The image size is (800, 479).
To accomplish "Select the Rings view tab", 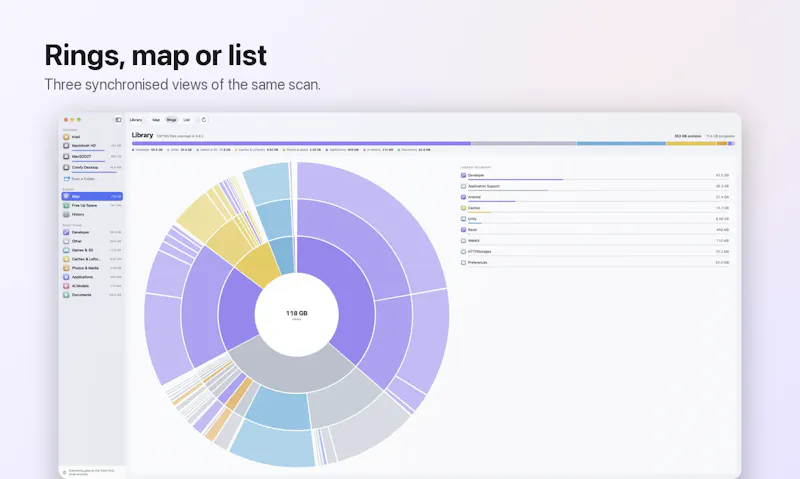I will 171,120.
